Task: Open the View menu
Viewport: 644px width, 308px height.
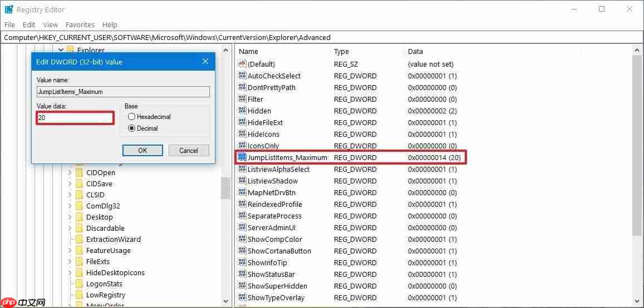Action: point(50,24)
